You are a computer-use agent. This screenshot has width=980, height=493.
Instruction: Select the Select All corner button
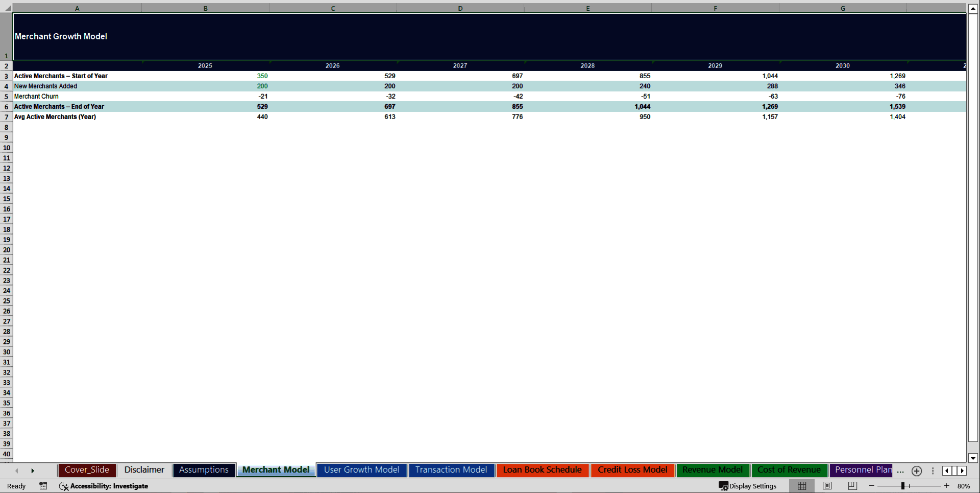tap(7, 8)
